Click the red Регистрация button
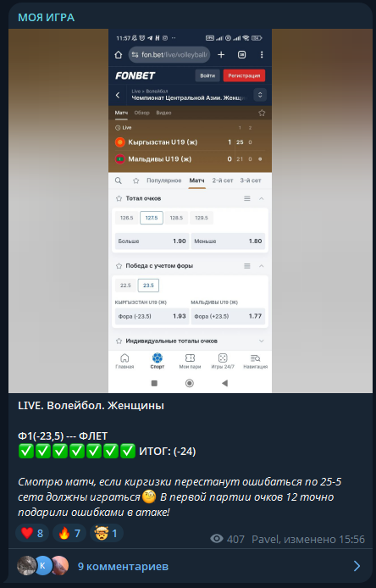This screenshot has height=588, width=376. click(244, 75)
